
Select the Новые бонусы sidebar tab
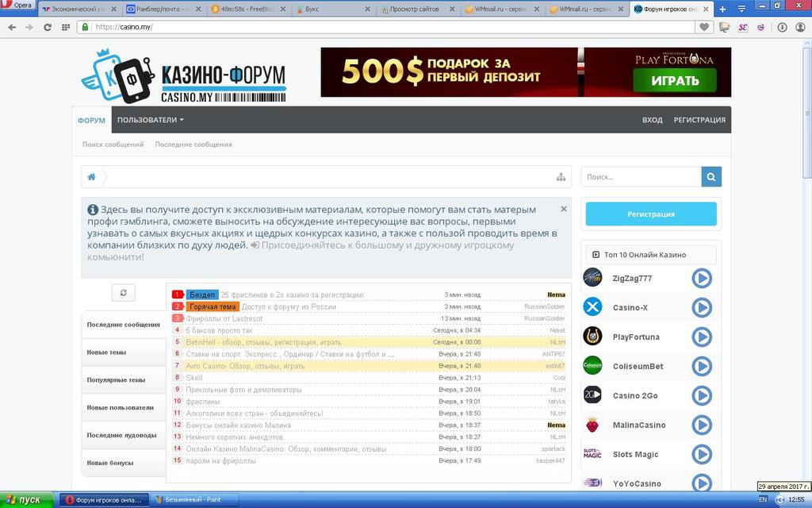tap(123, 463)
